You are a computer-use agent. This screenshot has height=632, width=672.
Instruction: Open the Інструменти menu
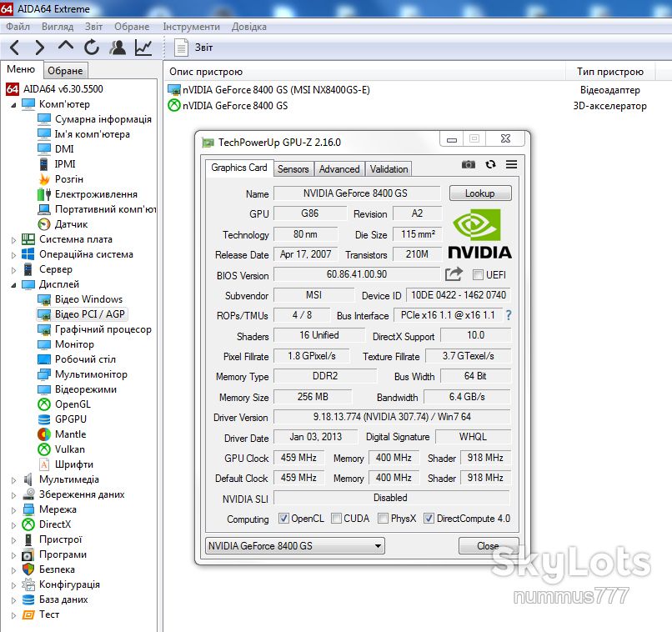191,27
